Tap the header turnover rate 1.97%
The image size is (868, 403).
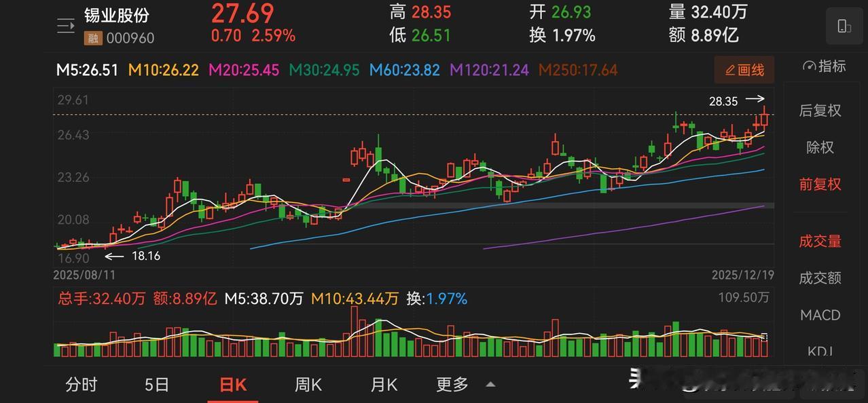click(573, 35)
